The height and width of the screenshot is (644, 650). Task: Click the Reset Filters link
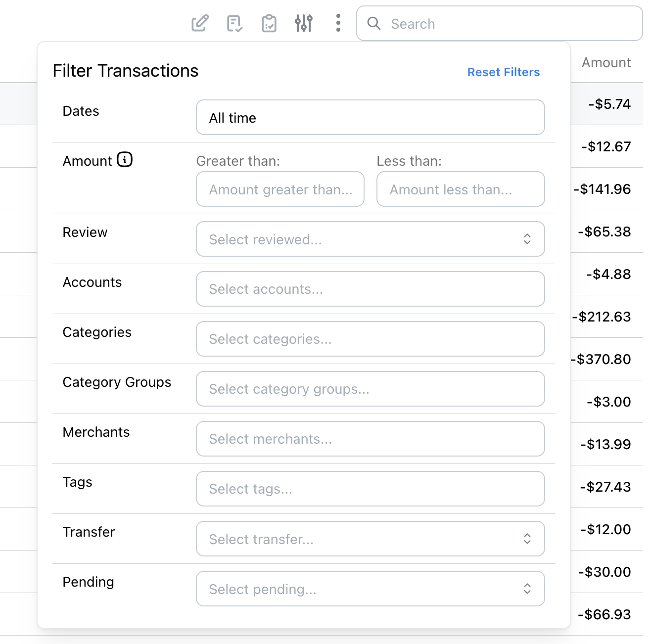pos(503,72)
